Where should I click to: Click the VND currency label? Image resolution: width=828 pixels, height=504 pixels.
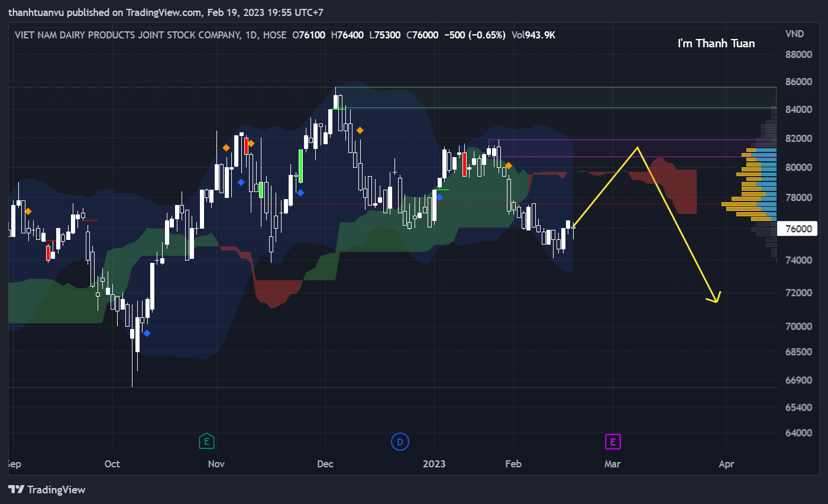794,34
